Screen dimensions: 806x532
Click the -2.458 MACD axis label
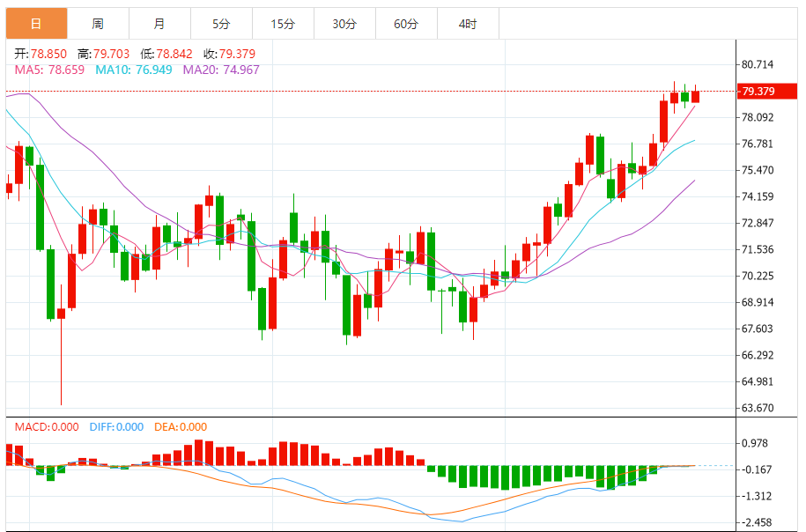pyautogui.click(x=756, y=522)
